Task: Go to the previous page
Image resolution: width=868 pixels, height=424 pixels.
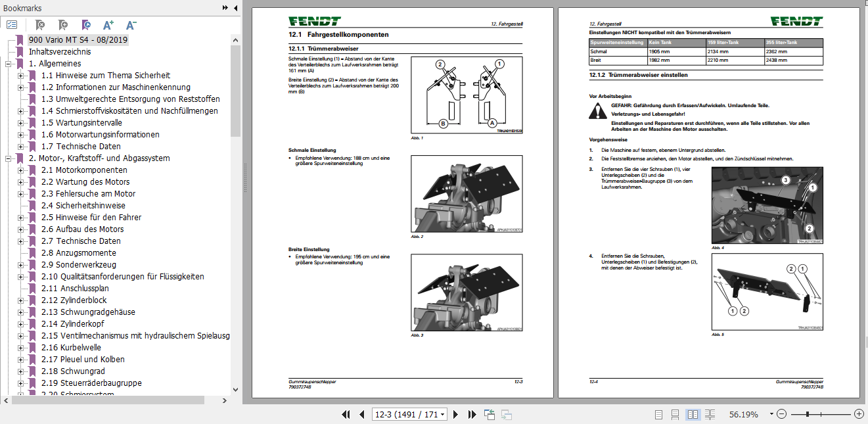Action: pyautogui.click(x=361, y=414)
